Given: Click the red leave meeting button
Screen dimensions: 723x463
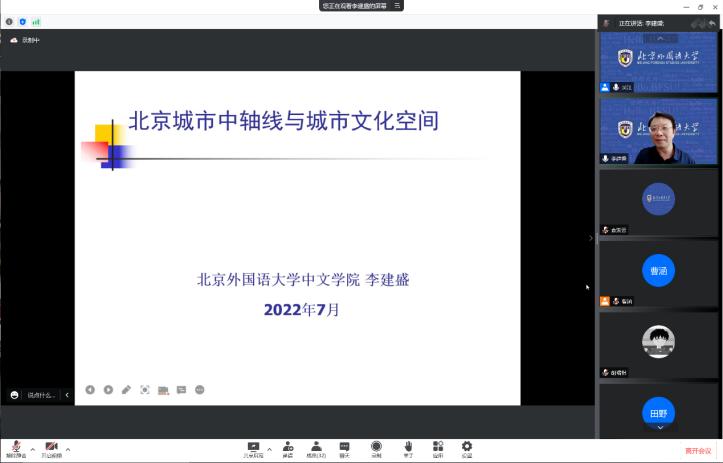Looking at the screenshot, I should [x=698, y=450].
